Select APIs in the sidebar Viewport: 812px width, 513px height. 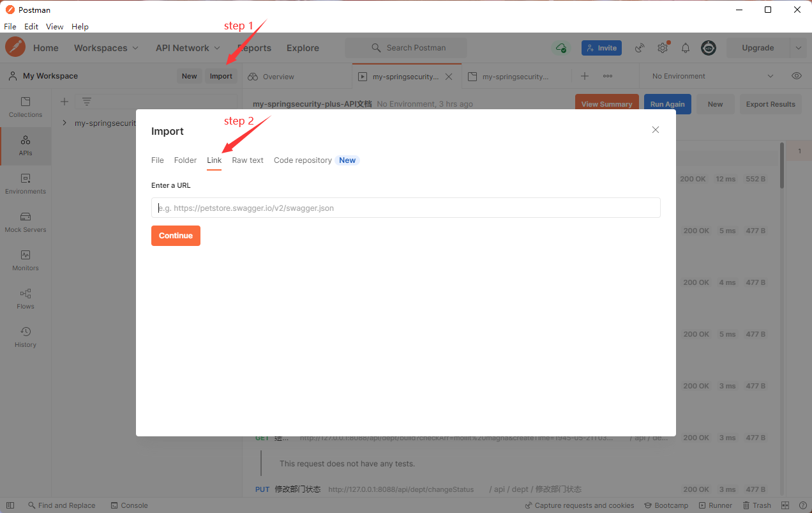(x=26, y=146)
